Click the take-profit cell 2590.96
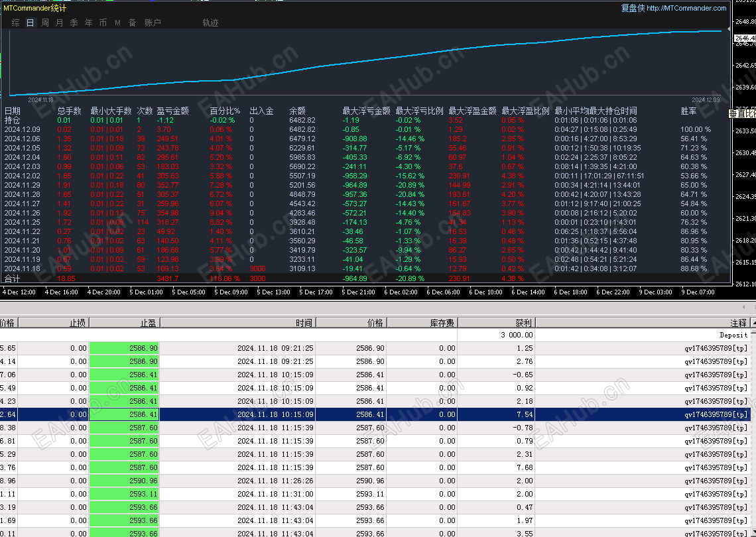This screenshot has width=756, height=537. point(125,481)
